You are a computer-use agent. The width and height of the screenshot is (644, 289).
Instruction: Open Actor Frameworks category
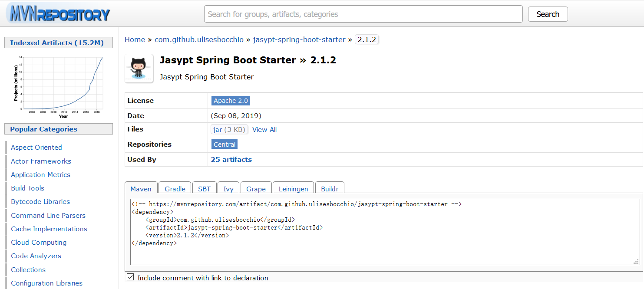[x=41, y=161]
